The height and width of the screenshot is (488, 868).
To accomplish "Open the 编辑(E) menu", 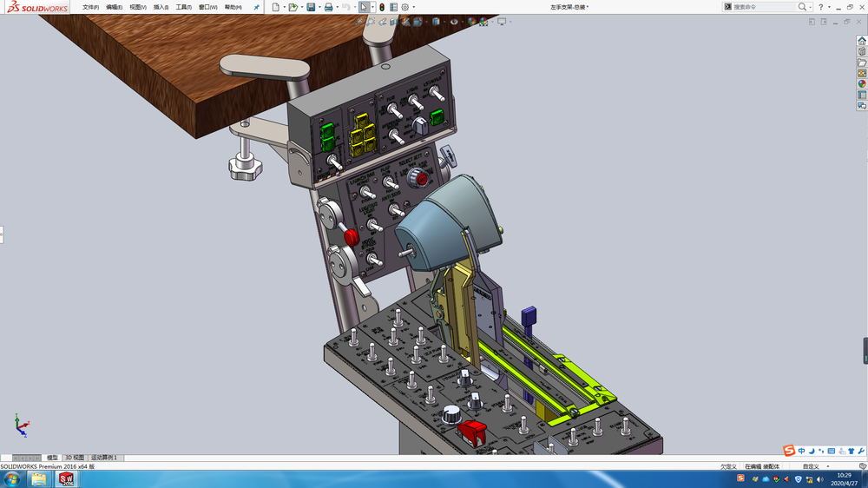I will click(x=114, y=7).
